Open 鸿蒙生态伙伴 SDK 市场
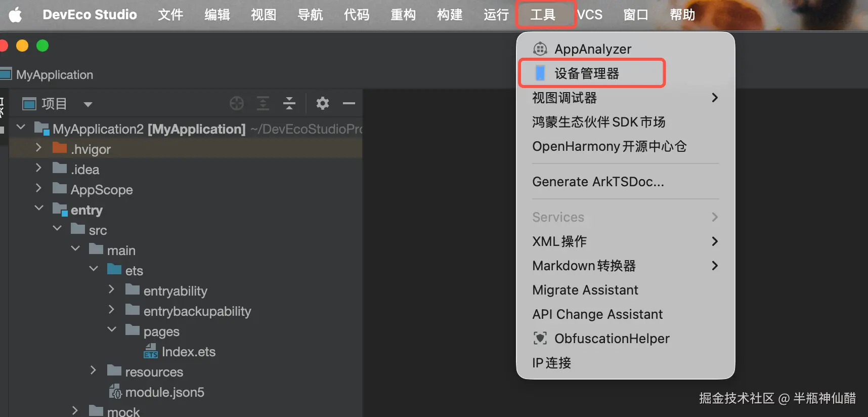Screen dimensions: 868x417 click(625, 122)
